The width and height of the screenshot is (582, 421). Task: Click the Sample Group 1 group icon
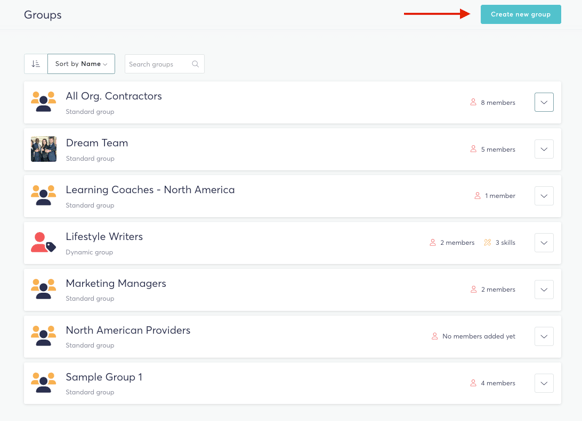[x=43, y=382]
